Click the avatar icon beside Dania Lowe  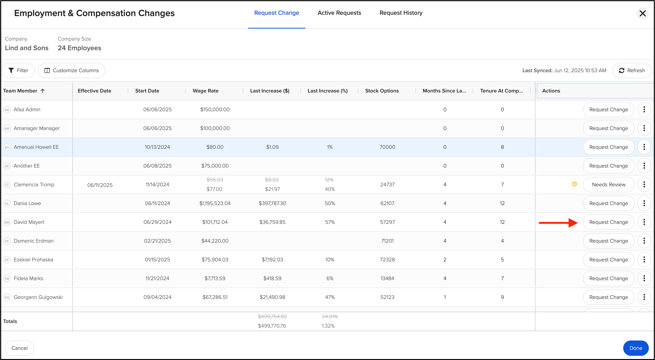coord(7,203)
